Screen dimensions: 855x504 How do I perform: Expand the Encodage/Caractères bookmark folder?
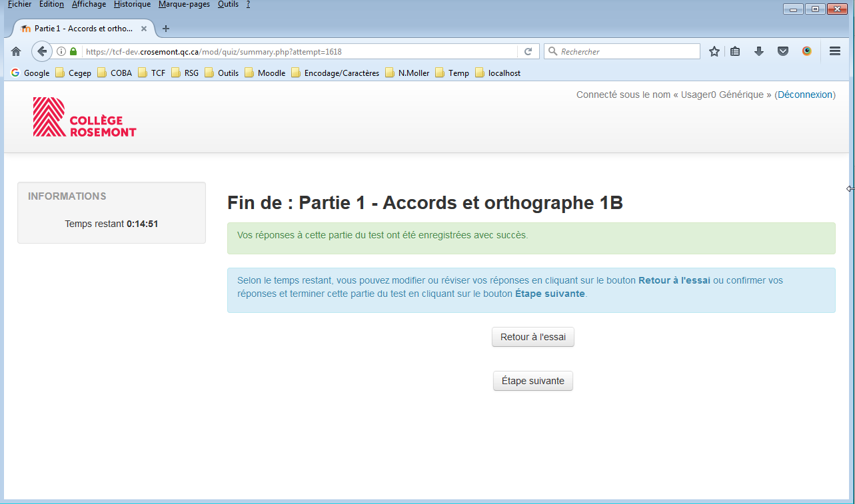[x=335, y=73]
